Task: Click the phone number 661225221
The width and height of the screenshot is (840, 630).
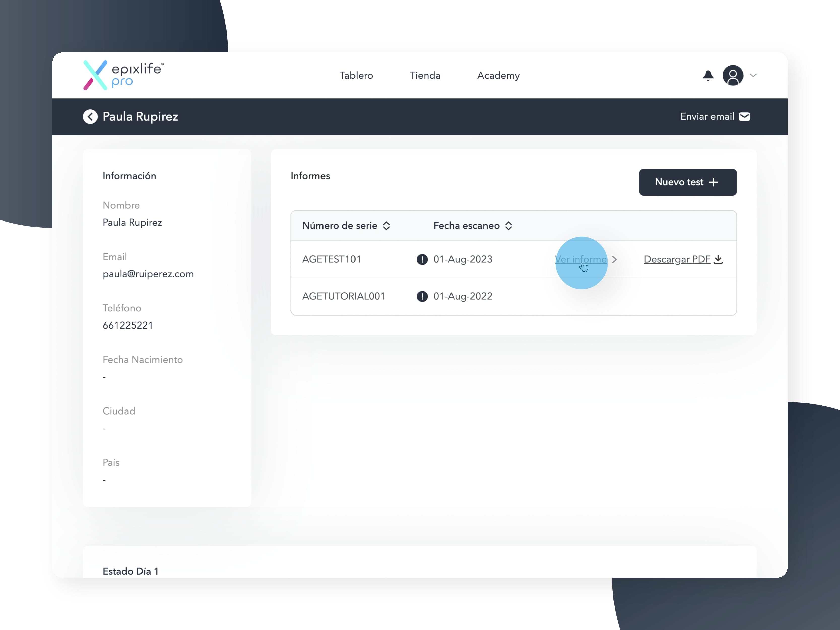Action: pos(127,325)
